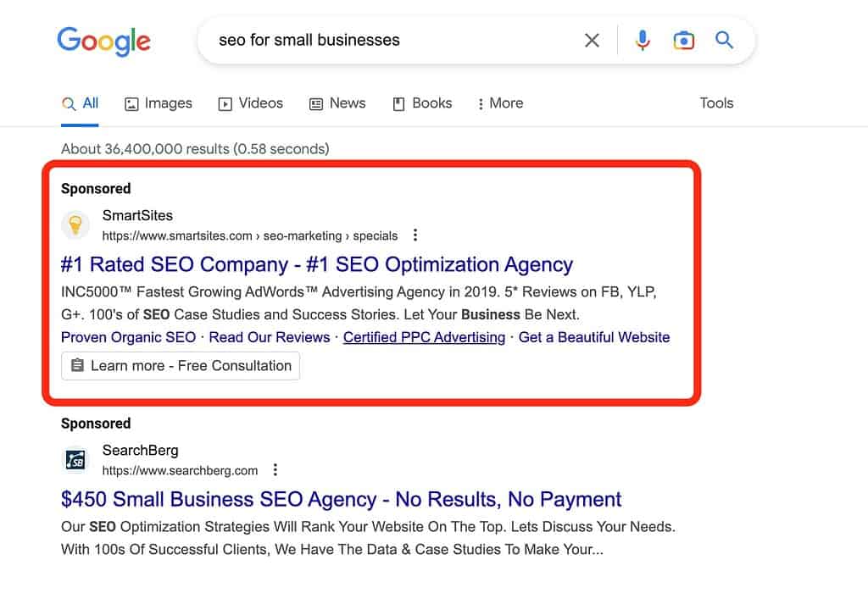Open the News results tab
868x593 pixels.
click(337, 103)
